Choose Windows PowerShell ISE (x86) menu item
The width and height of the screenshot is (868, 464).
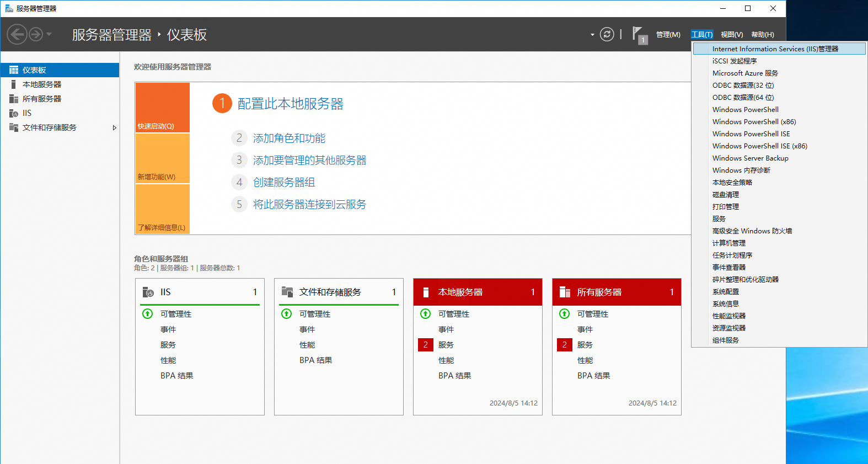tap(779, 146)
